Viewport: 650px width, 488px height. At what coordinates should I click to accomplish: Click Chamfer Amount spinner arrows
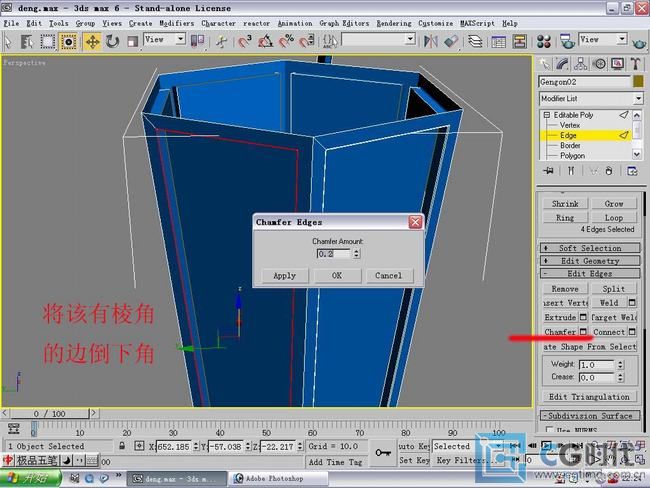pos(357,254)
